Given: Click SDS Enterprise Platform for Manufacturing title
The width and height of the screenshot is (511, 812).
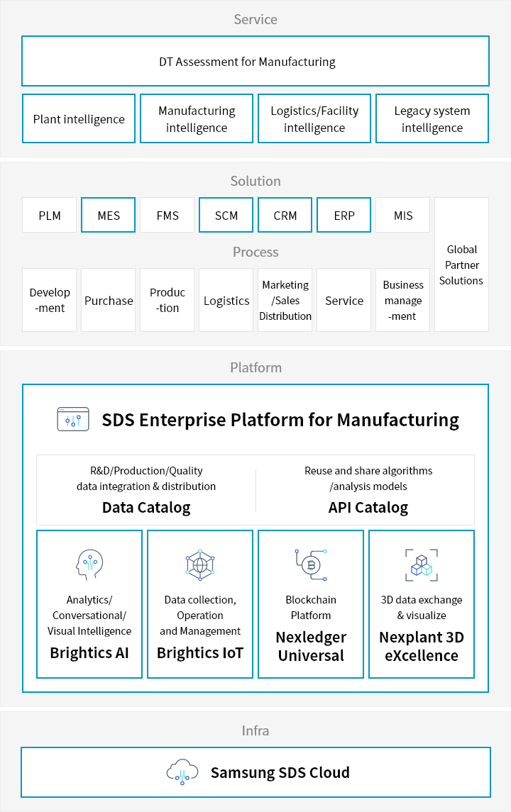Looking at the screenshot, I should 280,420.
